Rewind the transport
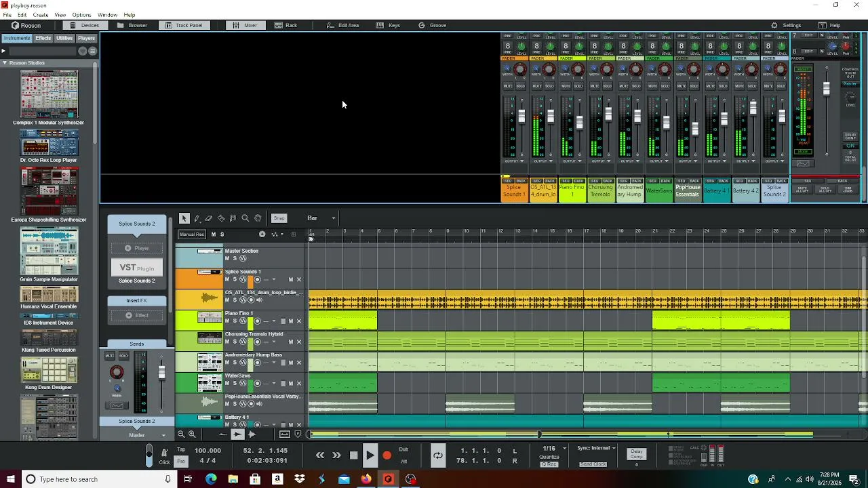Viewport: 868px width, 488px height. 320,455
